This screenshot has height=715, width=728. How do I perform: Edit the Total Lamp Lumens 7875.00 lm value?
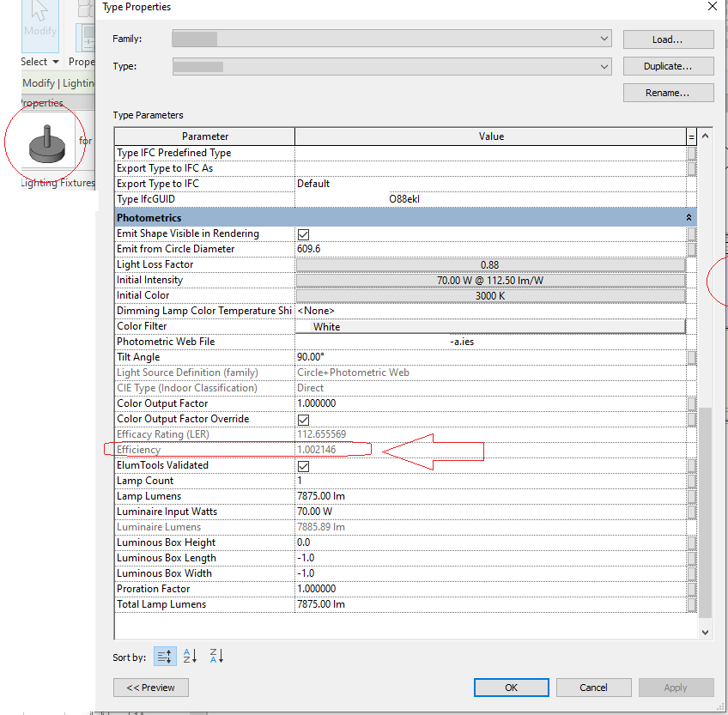click(490, 604)
